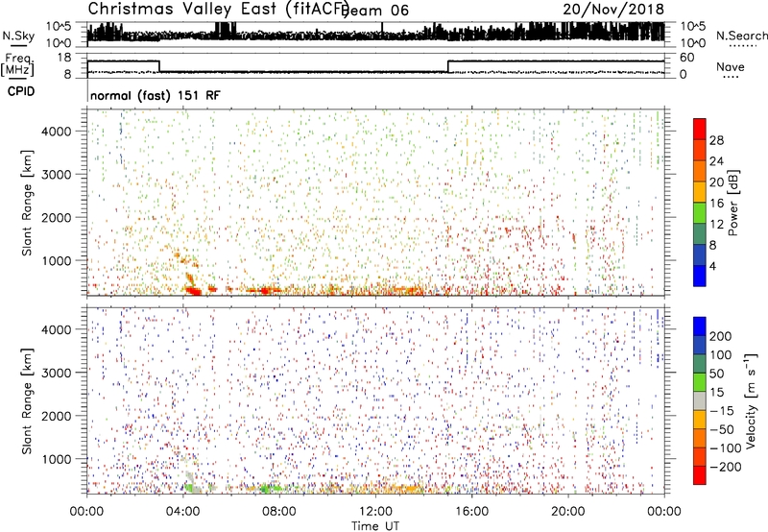Select the 12 label on Power colorbar
This screenshot has width=768, height=532.
pyautogui.click(x=716, y=225)
